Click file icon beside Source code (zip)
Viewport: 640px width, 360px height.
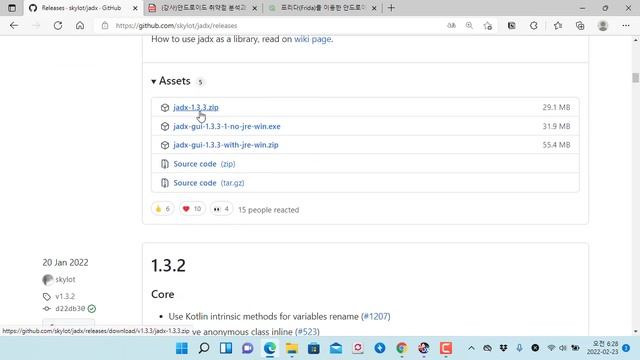coord(165,164)
